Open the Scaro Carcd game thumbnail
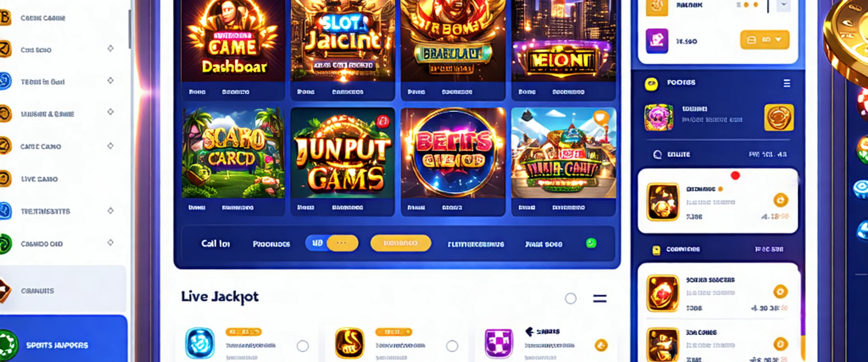 point(233,153)
